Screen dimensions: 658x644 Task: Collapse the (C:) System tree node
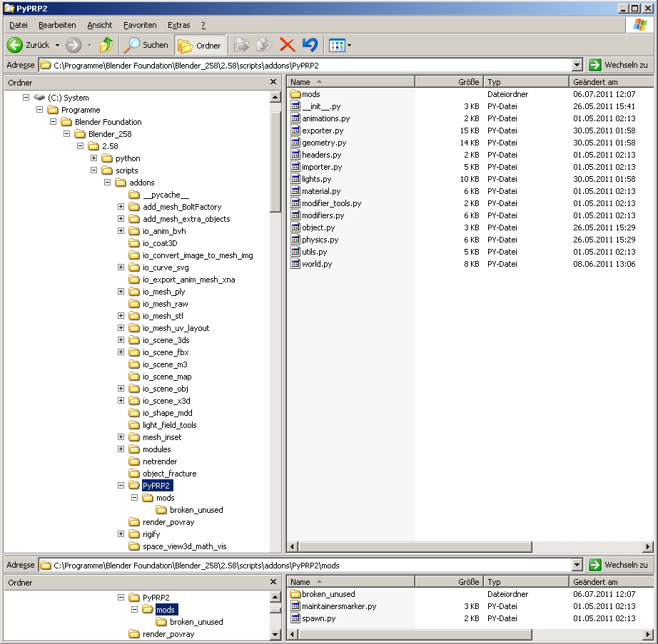(26, 97)
